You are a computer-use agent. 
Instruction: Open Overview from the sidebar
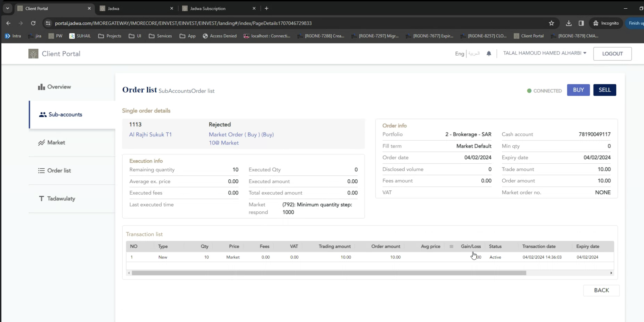(x=55, y=87)
